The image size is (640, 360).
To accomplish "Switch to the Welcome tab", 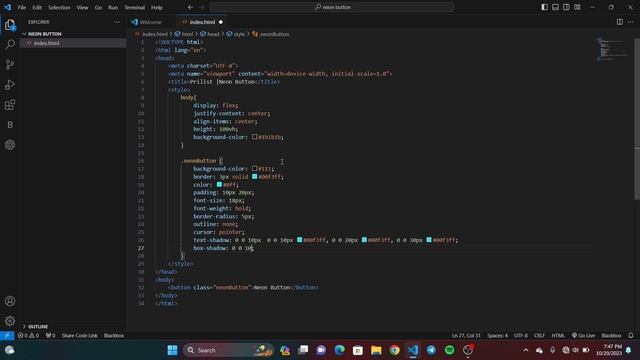I will click(x=151, y=22).
